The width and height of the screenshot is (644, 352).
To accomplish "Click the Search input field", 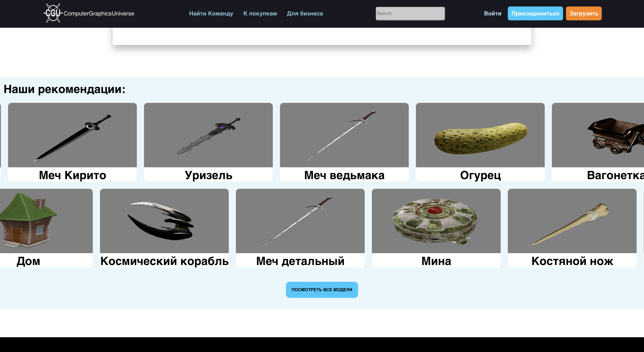I will [410, 13].
